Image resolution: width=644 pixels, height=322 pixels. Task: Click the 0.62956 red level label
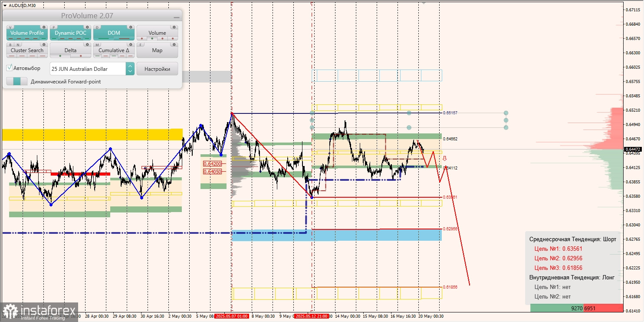(450, 229)
